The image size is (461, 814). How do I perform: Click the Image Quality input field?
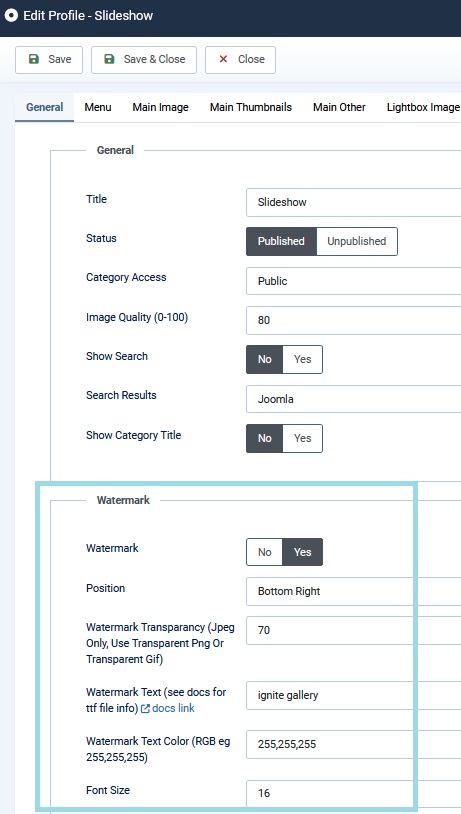pos(354,320)
